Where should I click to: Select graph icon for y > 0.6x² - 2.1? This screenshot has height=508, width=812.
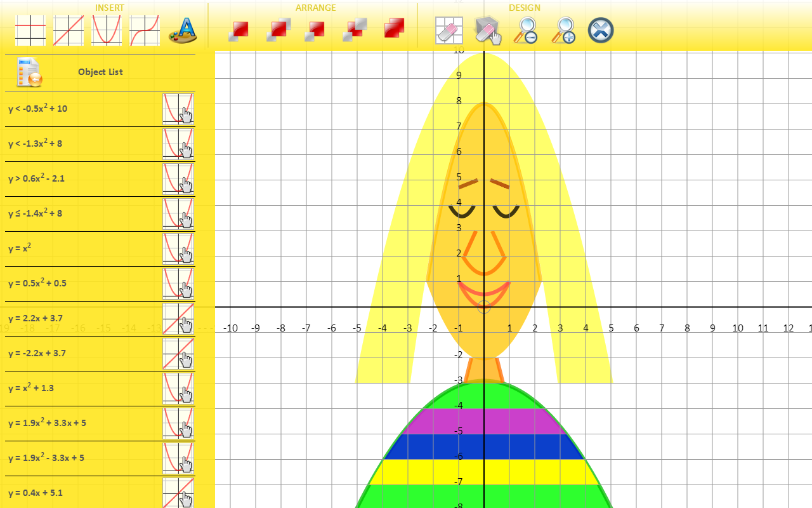178,178
